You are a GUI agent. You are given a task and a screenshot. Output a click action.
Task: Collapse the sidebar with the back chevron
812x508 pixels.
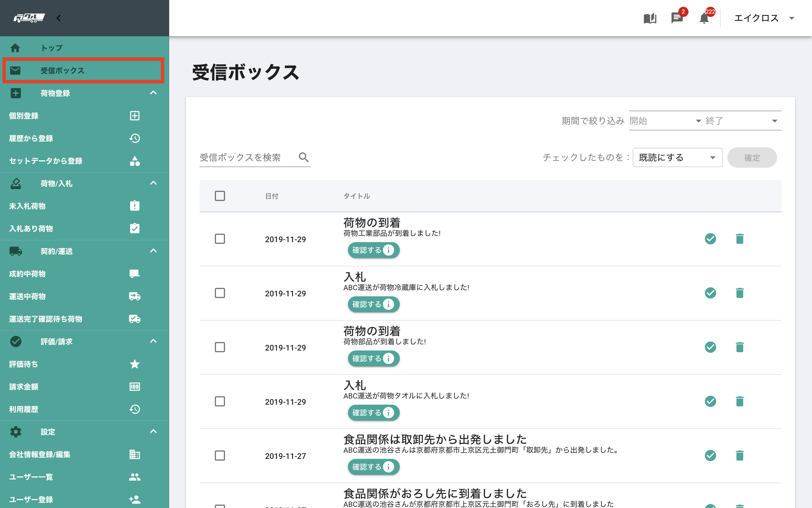59,18
